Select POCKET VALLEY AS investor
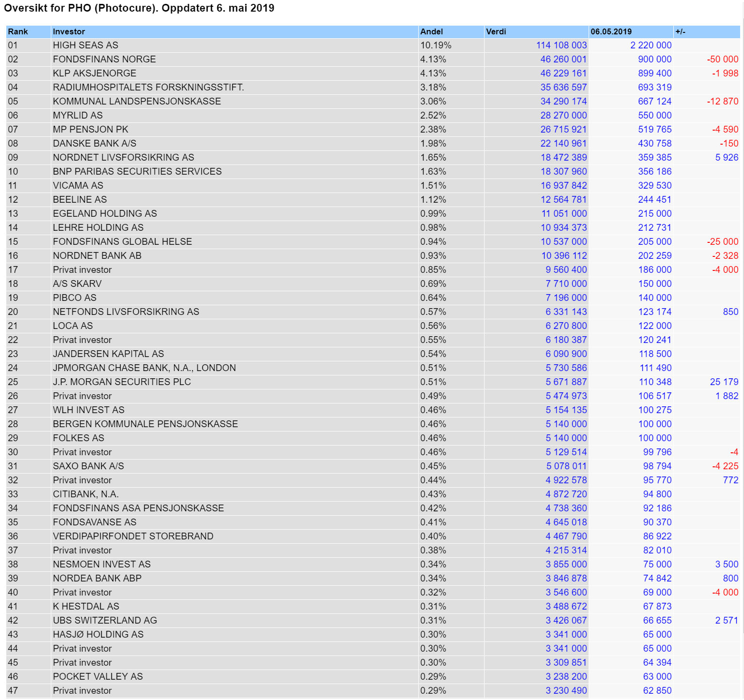Screen dimensions: 744x700 [98, 676]
